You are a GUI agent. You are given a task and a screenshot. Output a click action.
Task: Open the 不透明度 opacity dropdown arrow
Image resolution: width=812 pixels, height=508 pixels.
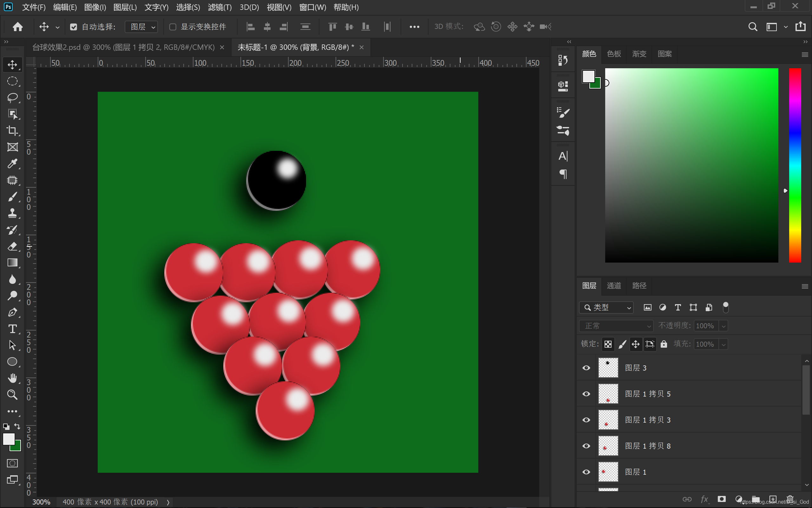[x=724, y=326]
